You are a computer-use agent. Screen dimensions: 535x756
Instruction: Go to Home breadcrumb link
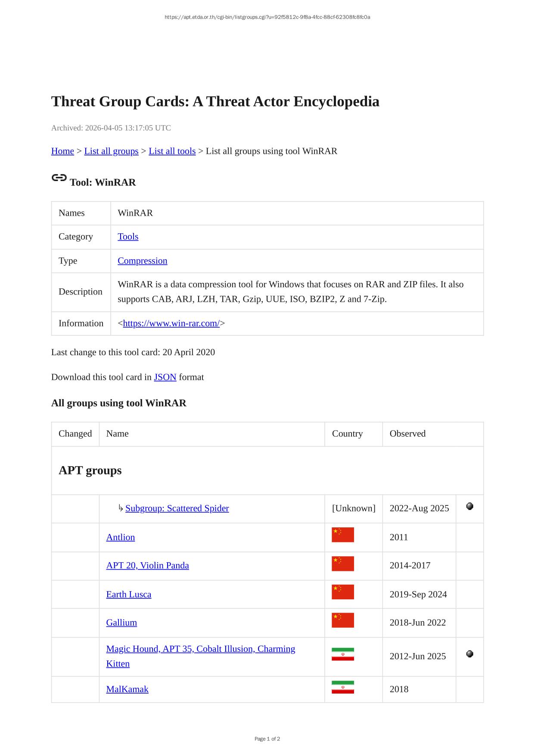(x=62, y=151)
